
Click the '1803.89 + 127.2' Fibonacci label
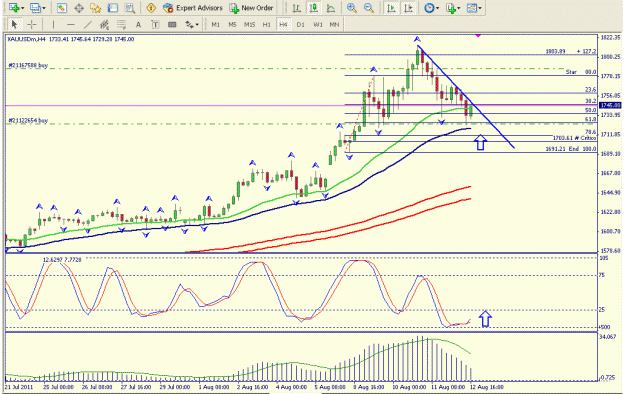point(571,51)
